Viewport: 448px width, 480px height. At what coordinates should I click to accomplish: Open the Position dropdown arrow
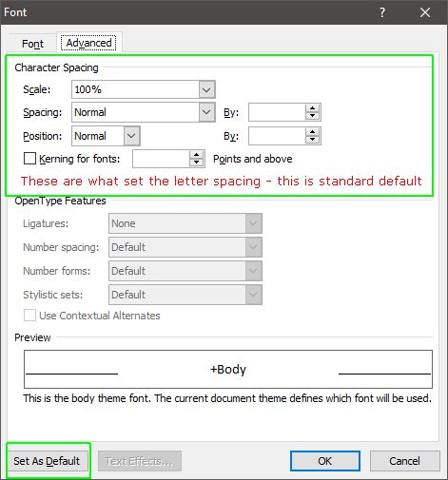[x=131, y=136]
